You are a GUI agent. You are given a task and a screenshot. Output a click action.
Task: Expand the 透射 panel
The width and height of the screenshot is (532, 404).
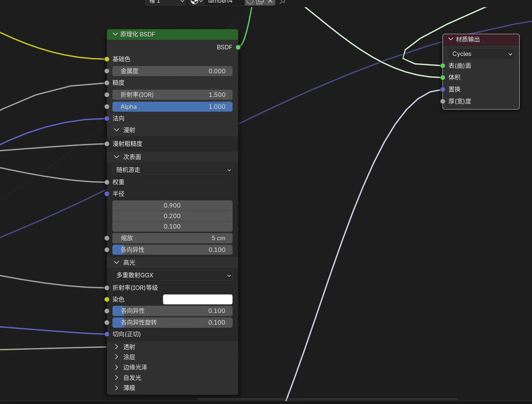coord(116,347)
